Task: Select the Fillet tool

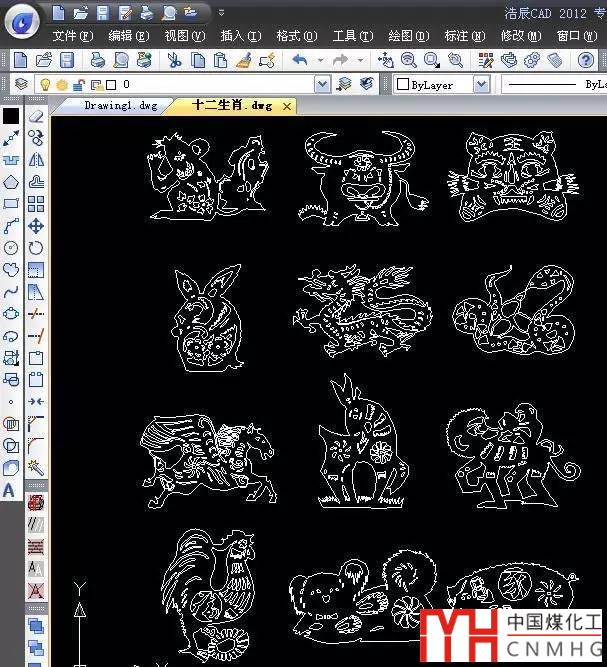Action: point(36,446)
